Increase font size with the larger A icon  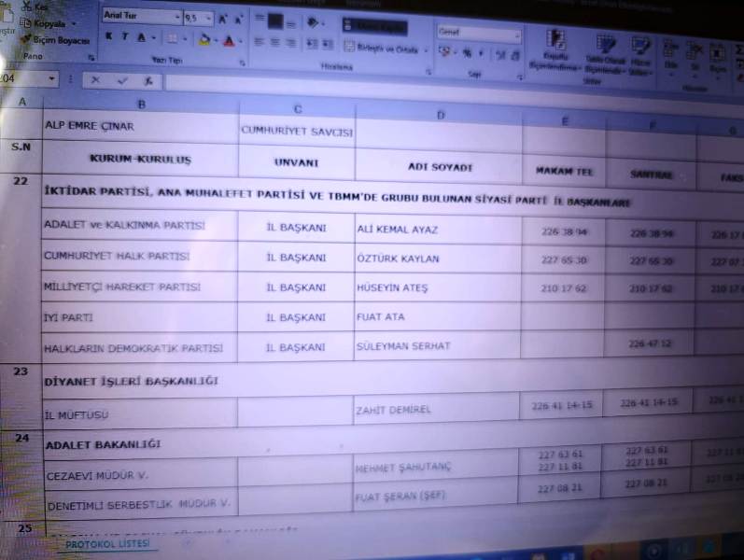tap(224, 19)
